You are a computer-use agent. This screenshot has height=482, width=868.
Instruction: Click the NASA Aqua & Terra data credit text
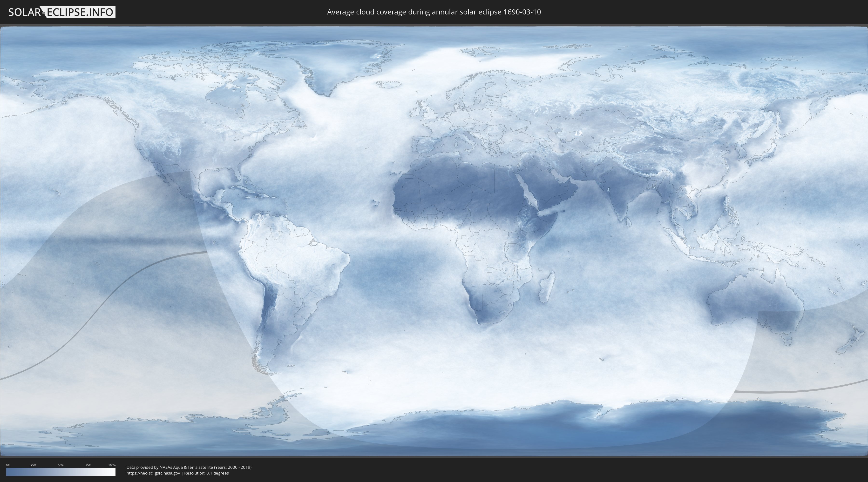[x=189, y=467]
